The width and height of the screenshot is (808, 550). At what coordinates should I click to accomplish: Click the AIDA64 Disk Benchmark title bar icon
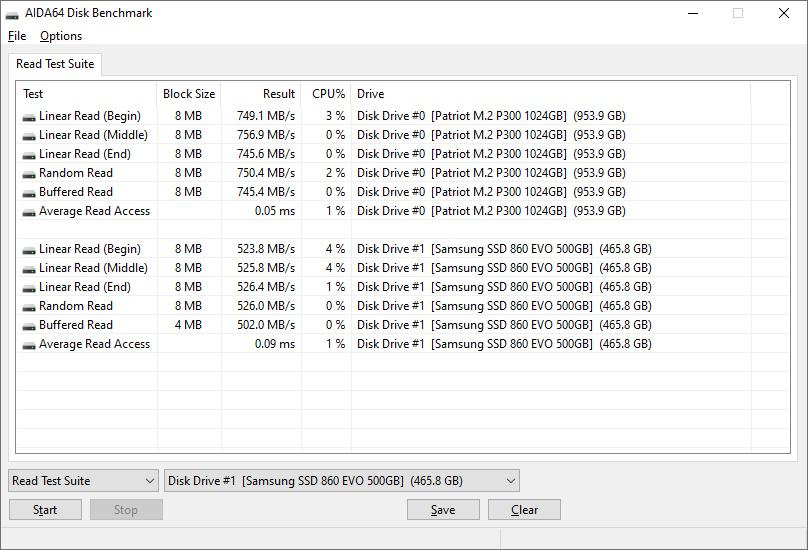click(12, 14)
